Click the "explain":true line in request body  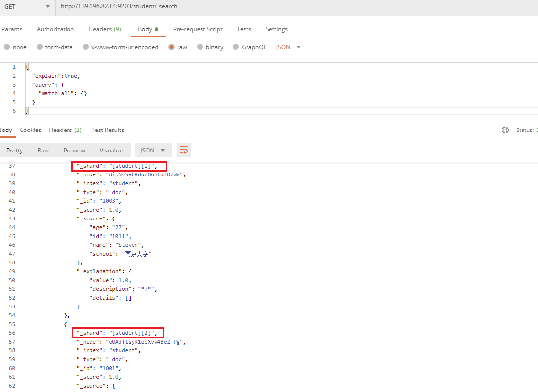[56, 76]
